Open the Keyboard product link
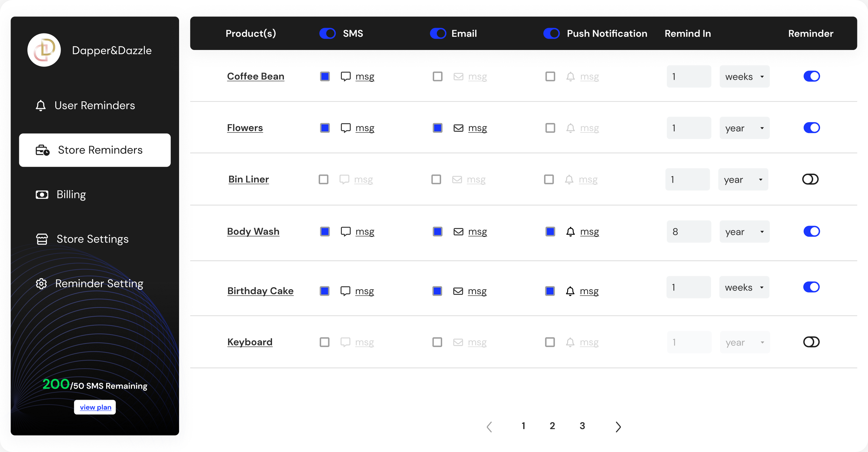 pyautogui.click(x=250, y=342)
